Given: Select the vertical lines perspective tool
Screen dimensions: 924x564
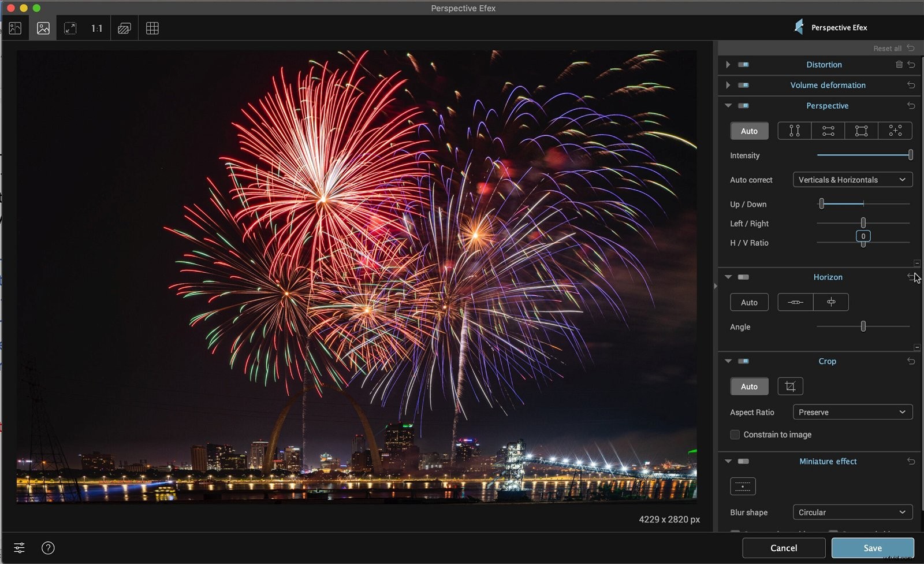Looking at the screenshot, I should pos(793,131).
